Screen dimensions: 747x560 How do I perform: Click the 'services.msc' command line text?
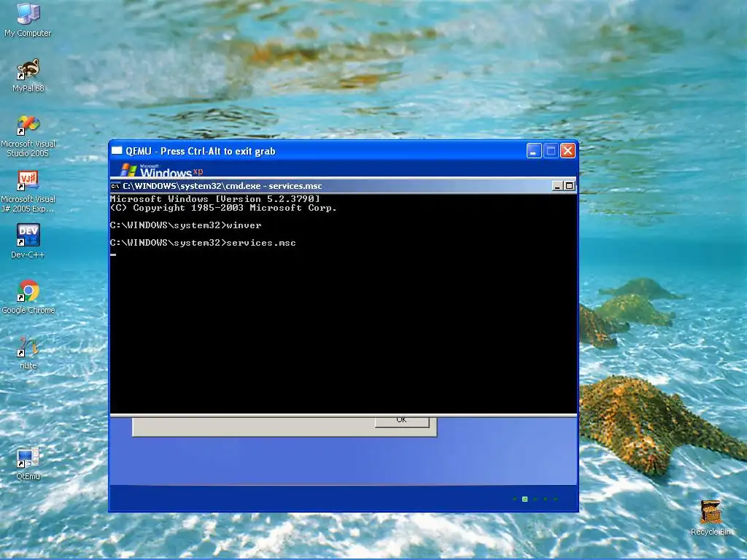click(261, 243)
